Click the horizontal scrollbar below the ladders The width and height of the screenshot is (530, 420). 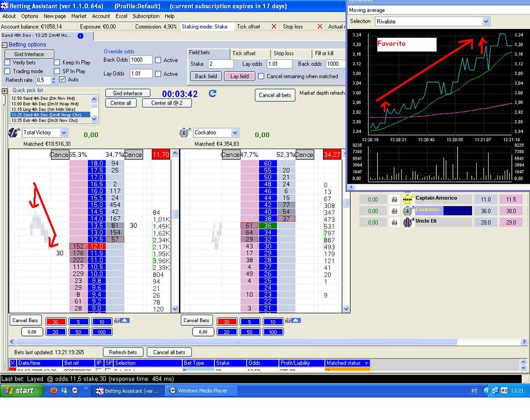click(x=237, y=341)
